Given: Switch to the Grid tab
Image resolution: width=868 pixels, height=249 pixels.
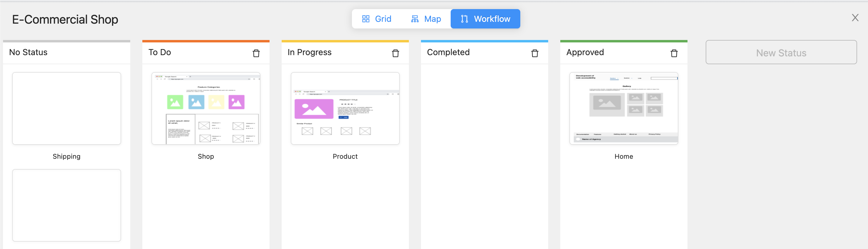Looking at the screenshot, I should (383, 19).
